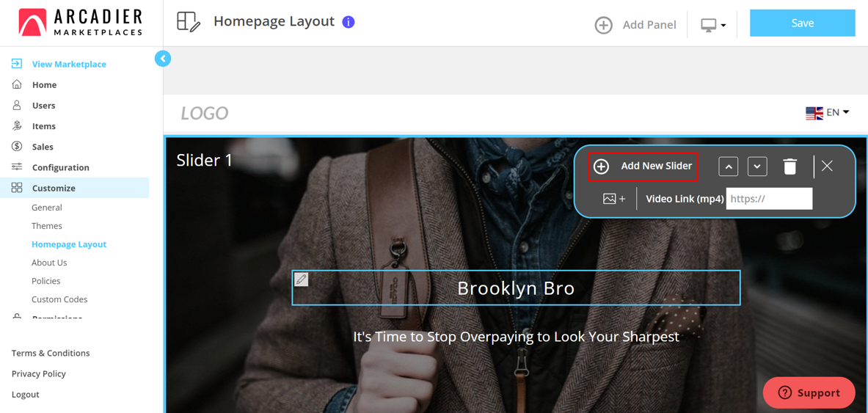Click the add image icon
This screenshot has width=868, height=413.
614,199
